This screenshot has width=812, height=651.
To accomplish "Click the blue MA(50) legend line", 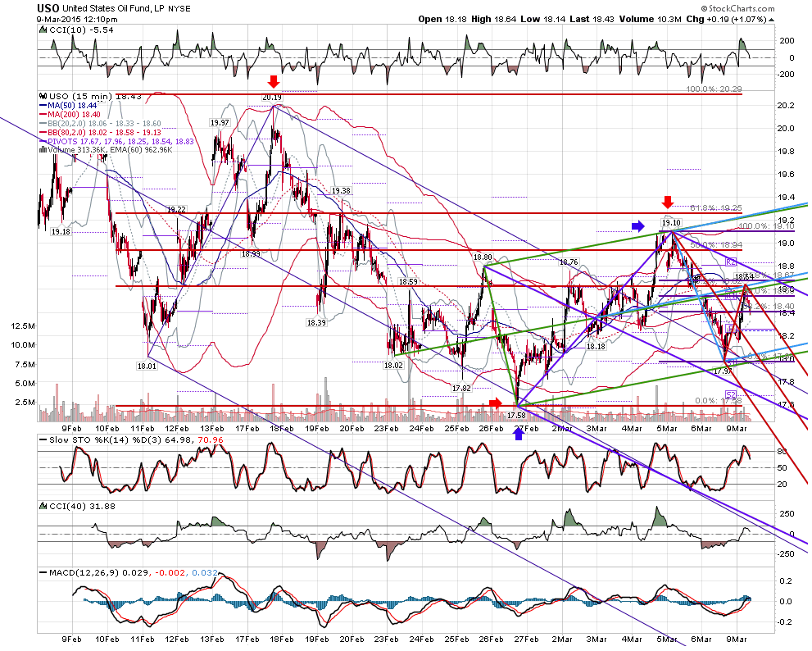I will 43,105.
